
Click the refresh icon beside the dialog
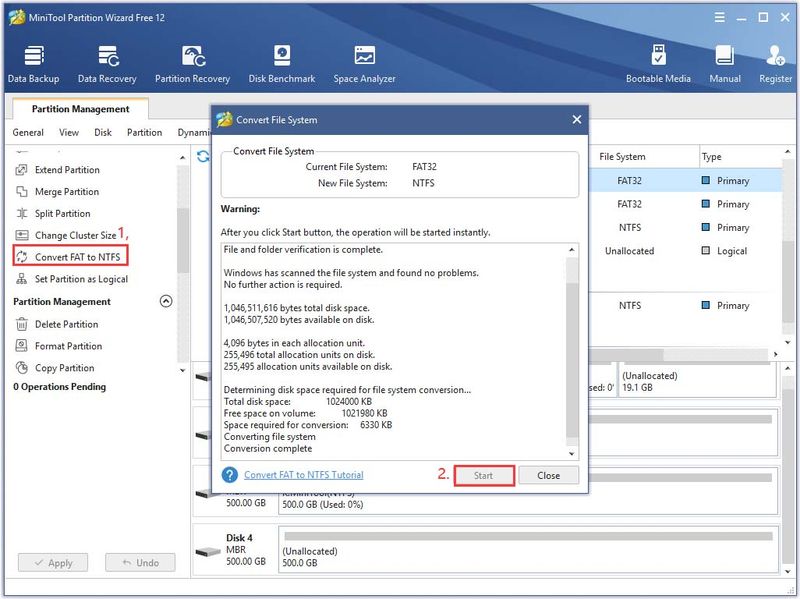point(203,157)
